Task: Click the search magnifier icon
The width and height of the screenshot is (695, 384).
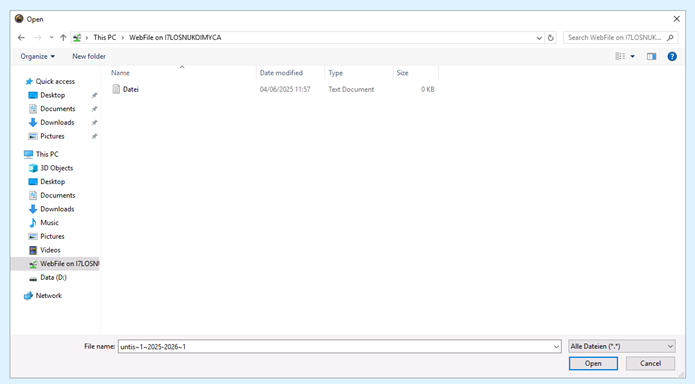Action: click(x=670, y=38)
